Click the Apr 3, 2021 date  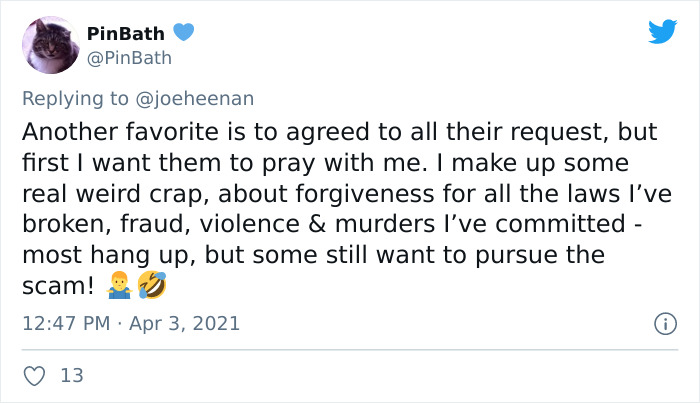(184, 324)
